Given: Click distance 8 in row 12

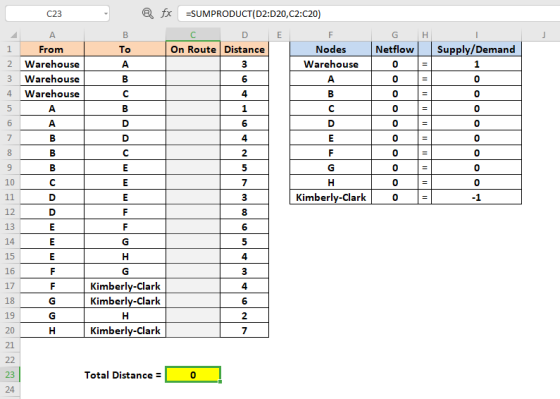Looking at the screenshot, I should tap(244, 212).
